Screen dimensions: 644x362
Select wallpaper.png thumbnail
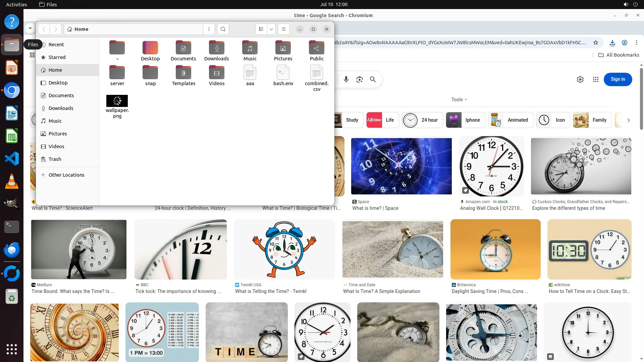(x=117, y=101)
